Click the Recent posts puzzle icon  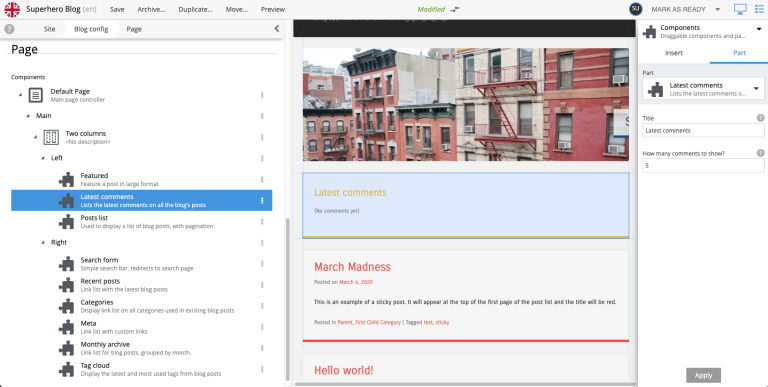point(66,285)
